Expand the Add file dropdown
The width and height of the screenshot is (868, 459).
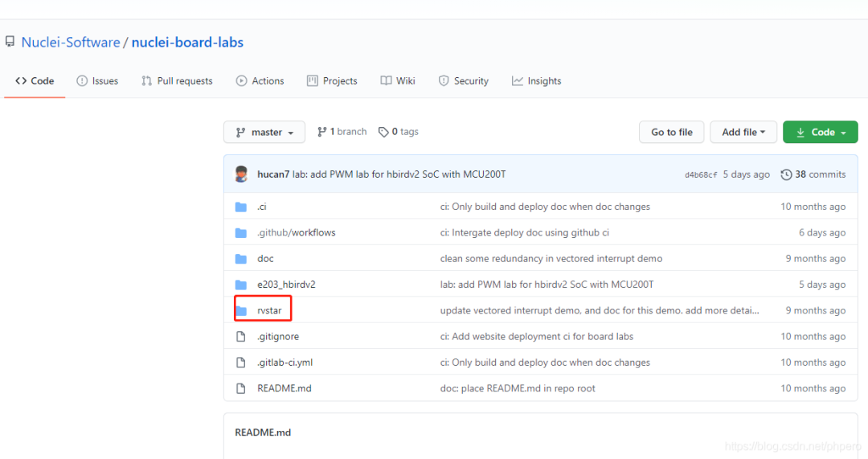pos(743,132)
